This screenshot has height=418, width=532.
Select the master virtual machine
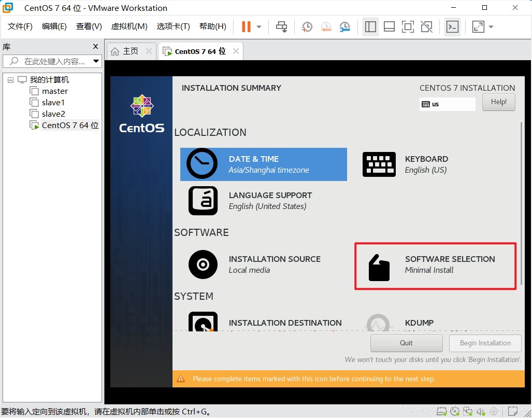pos(54,91)
